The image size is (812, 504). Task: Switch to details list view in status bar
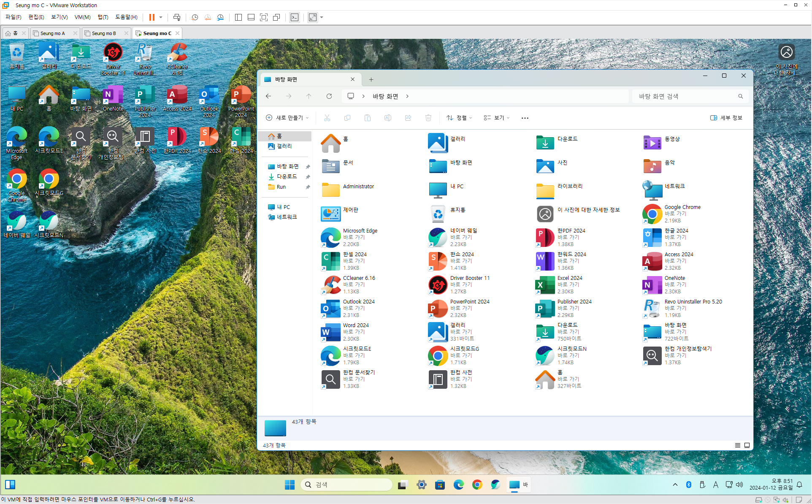737,445
